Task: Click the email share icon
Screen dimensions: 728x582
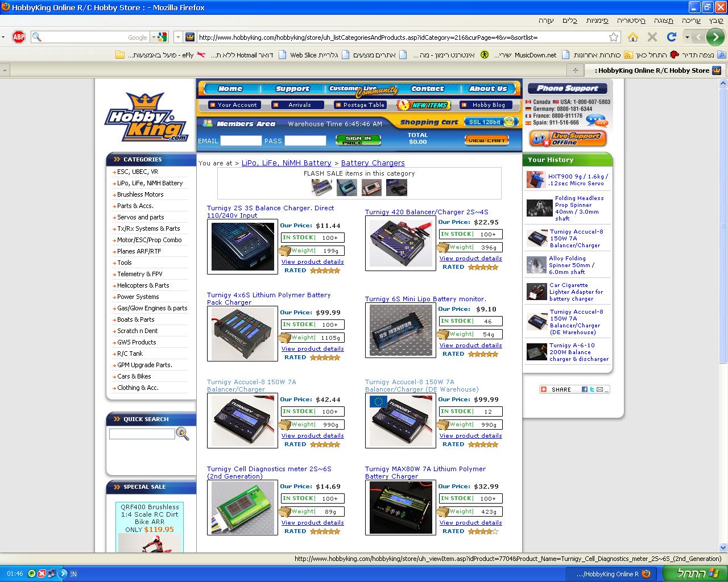Action: pos(599,389)
